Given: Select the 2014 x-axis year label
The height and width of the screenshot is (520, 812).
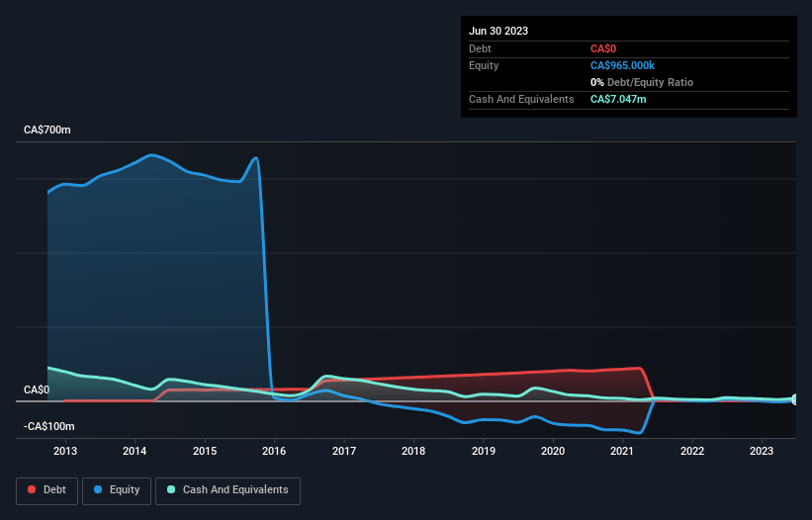Looking at the screenshot, I should [x=135, y=451].
